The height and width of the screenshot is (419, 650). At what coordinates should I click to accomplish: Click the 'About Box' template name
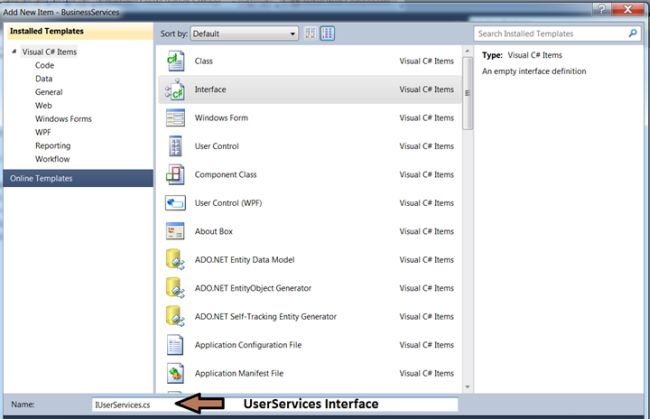[x=213, y=231]
